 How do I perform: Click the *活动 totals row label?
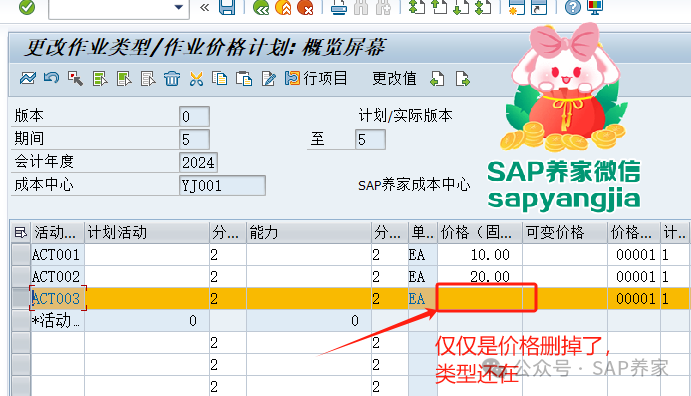[58, 321]
